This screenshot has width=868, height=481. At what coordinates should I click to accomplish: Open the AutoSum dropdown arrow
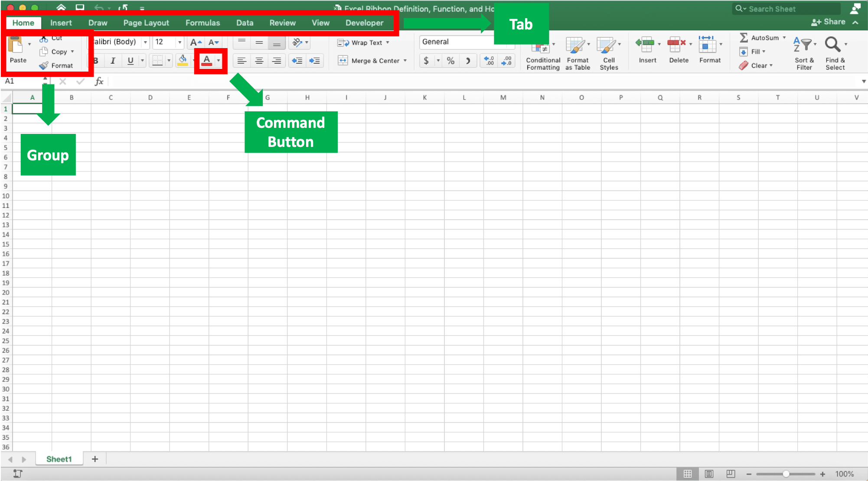pyautogui.click(x=784, y=38)
